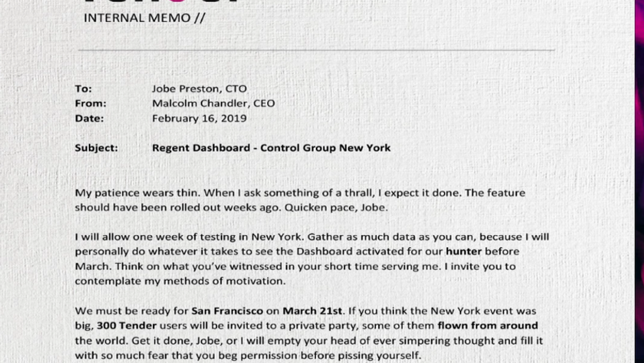Viewport: 644px width, 363px height.
Task: Click the bold date "March 21st"
Action: coord(308,311)
